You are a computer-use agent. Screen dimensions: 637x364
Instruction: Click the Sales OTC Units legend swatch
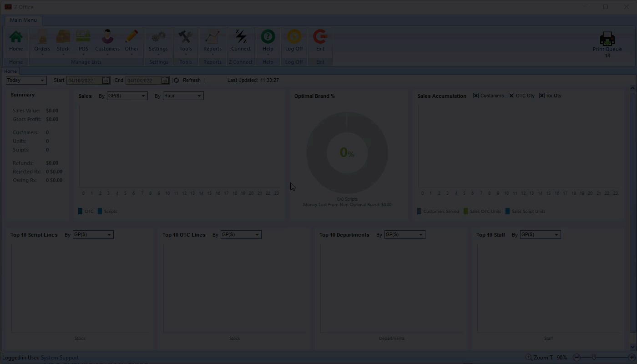[x=466, y=212]
